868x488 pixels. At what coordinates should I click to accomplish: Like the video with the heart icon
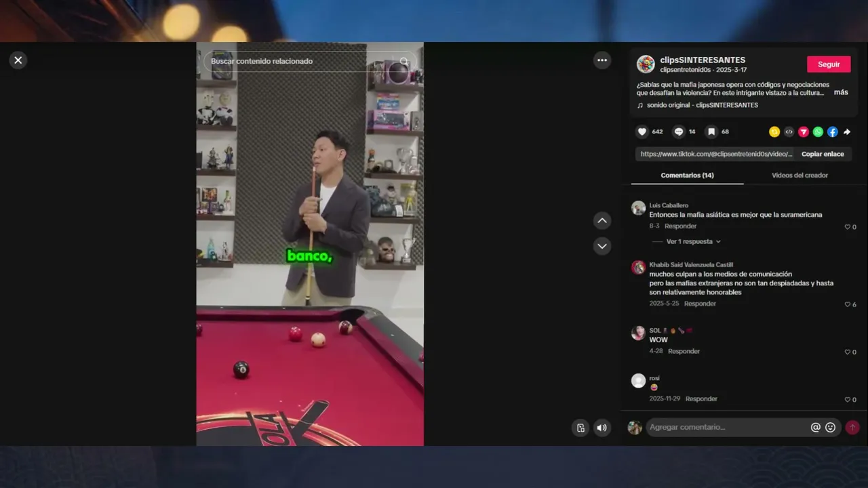(642, 131)
